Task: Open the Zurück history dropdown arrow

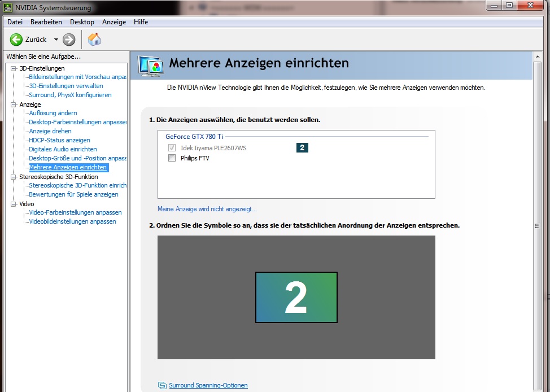Action: (56, 40)
